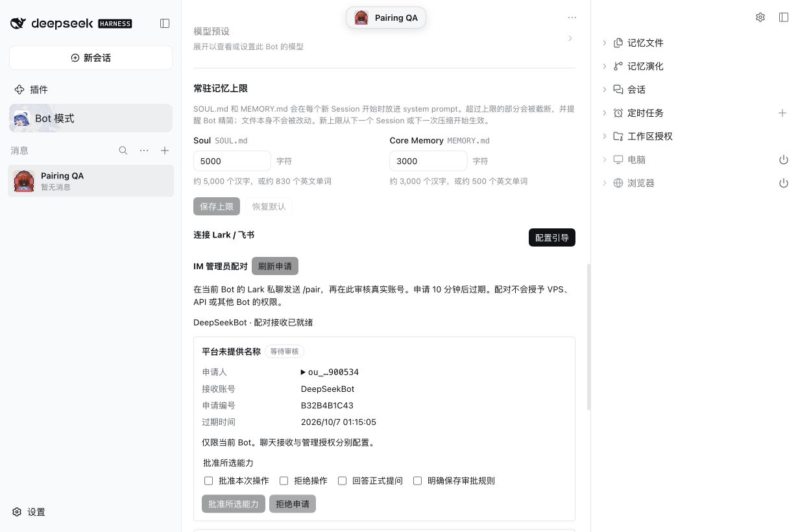Collapse the left sidebar panel icon
Image resolution: width=798 pixels, height=532 pixels.
pos(165,23)
